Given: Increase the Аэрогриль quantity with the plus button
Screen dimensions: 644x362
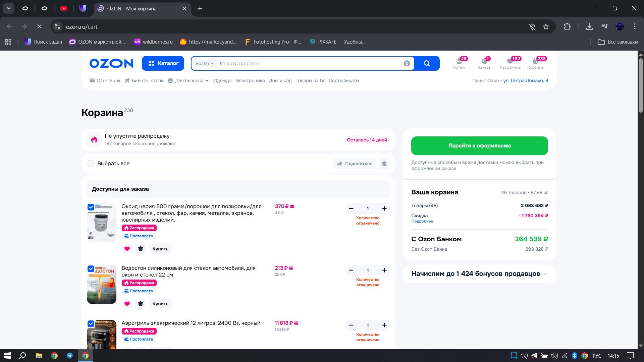Looking at the screenshot, I should pyautogui.click(x=384, y=325).
